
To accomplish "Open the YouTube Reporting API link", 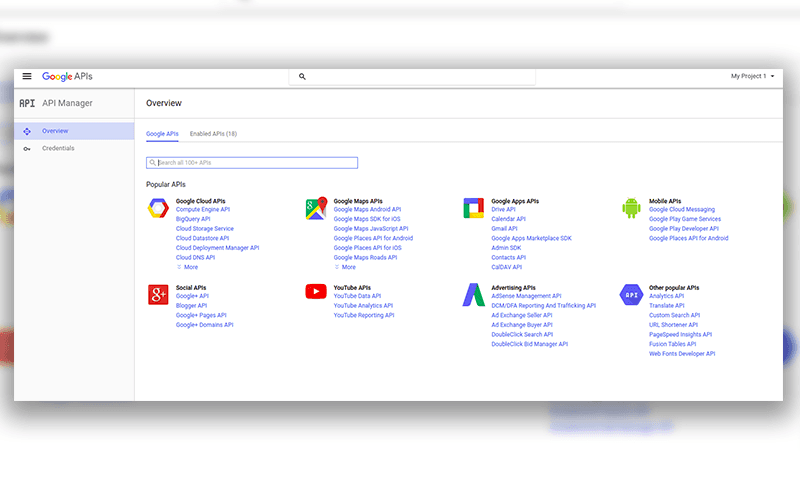I will (x=364, y=316).
